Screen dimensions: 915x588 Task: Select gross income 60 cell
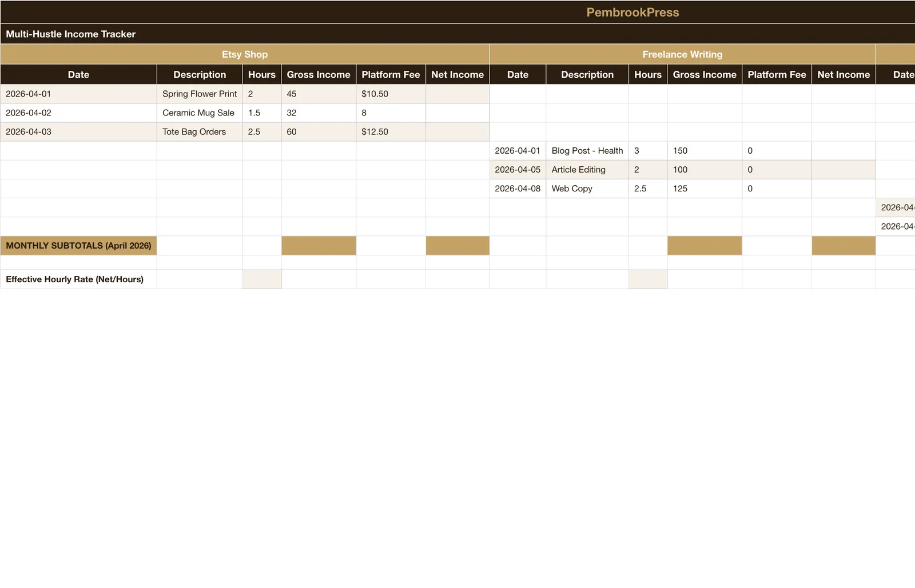click(319, 131)
